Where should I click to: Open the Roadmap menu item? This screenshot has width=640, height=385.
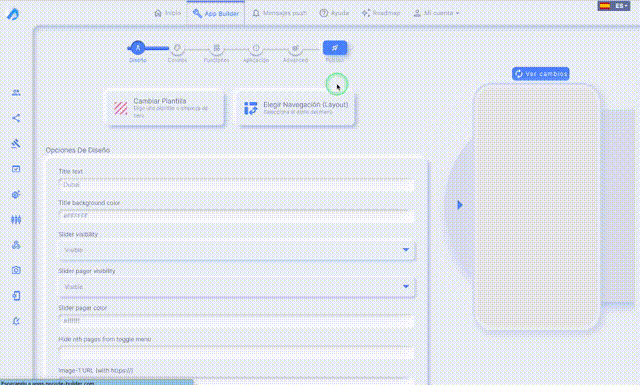(381, 13)
